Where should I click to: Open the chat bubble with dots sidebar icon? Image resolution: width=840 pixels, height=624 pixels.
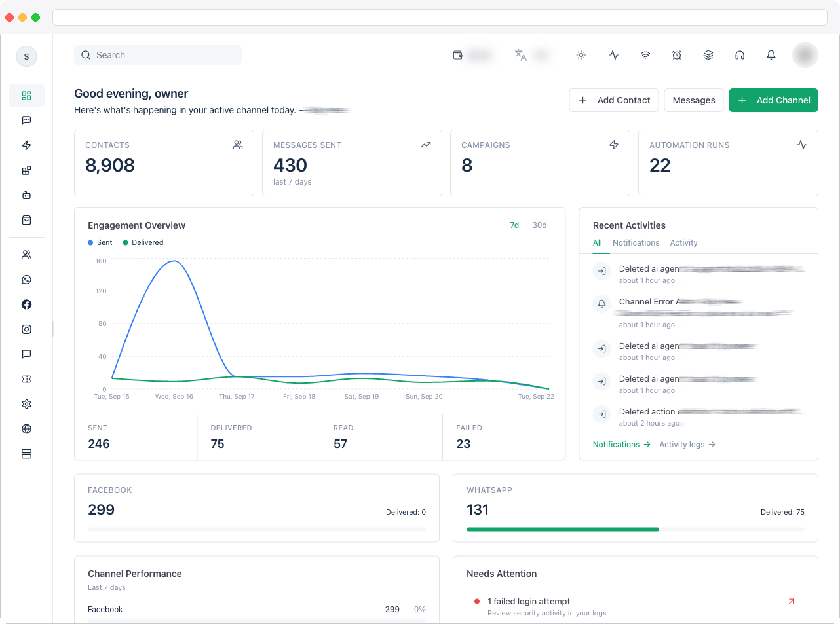(x=26, y=120)
